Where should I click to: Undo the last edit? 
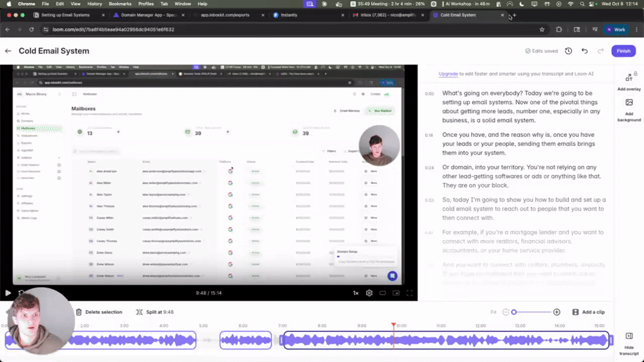pyautogui.click(x=584, y=51)
